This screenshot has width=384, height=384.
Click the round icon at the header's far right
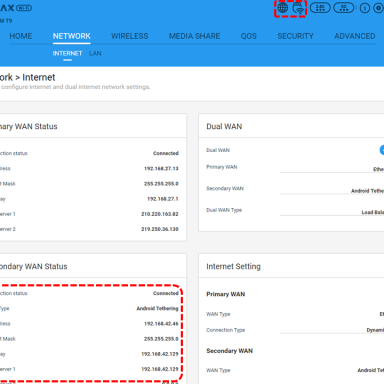click(379, 8)
